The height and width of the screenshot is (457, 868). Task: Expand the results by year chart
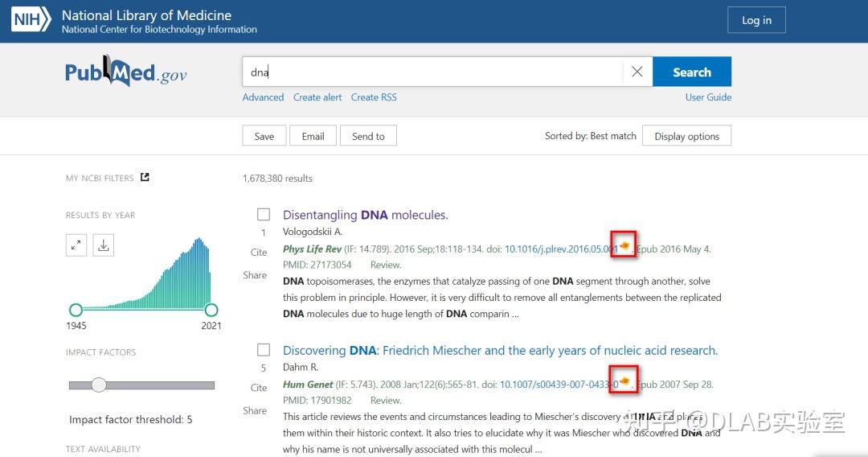pos(76,246)
